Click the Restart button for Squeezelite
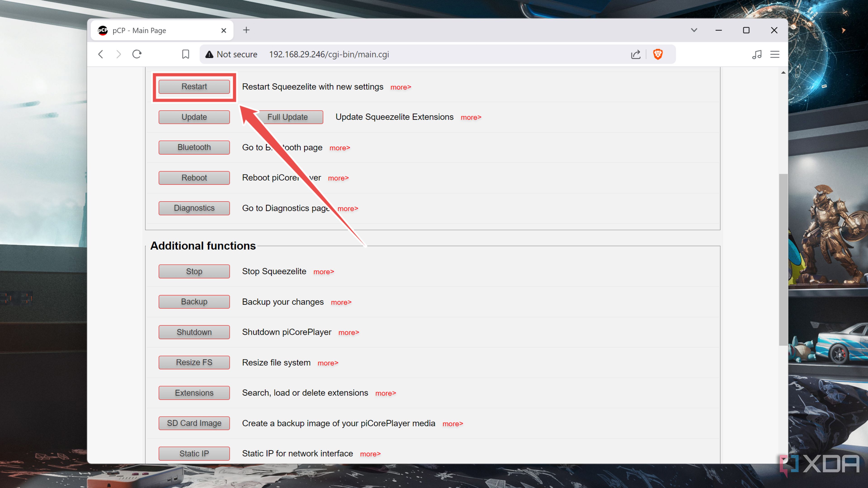This screenshot has height=488, width=868. pos(194,87)
